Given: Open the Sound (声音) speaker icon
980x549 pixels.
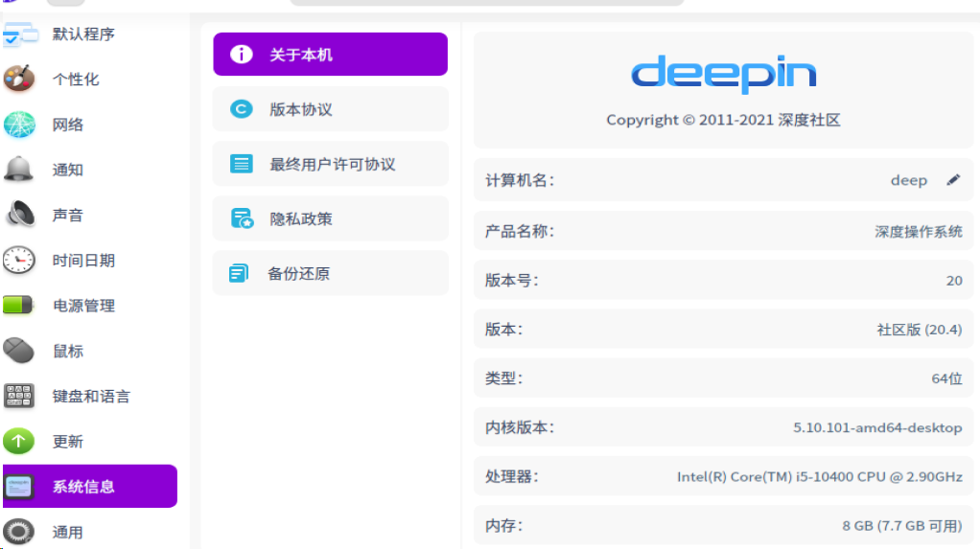Looking at the screenshot, I should 20,215.
